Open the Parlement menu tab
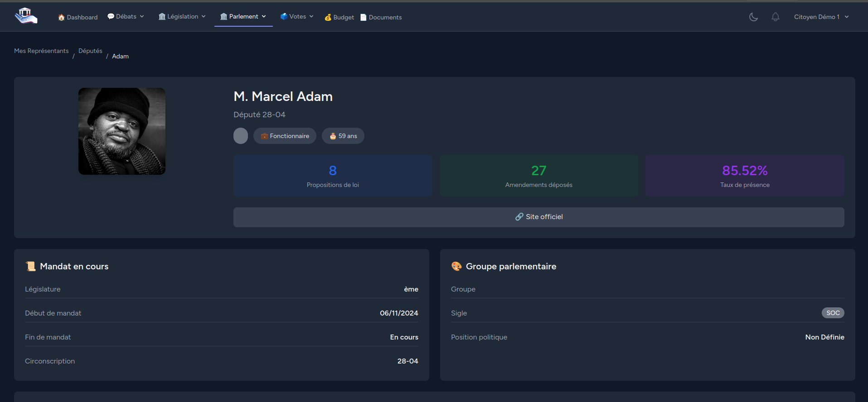The width and height of the screenshot is (868, 402). pyautogui.click(x=243, y=16)
